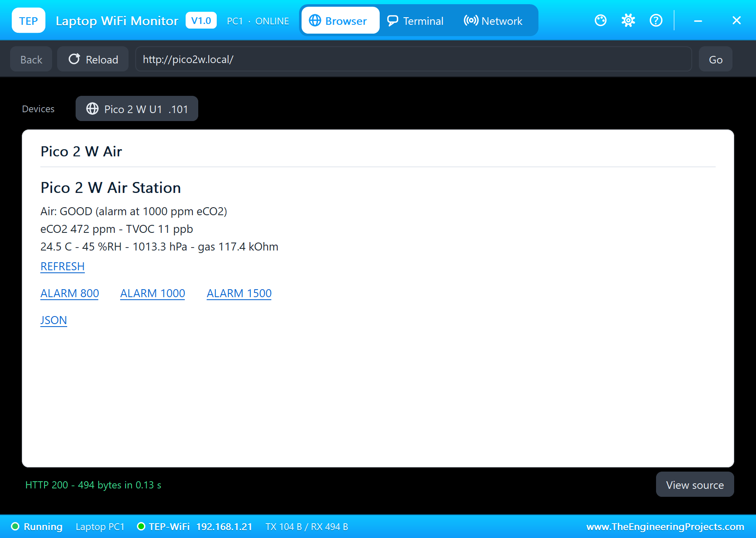This screenshot has width=756, height=538.
Task: Click the broadcast Network icon
Action: [471, 20]
